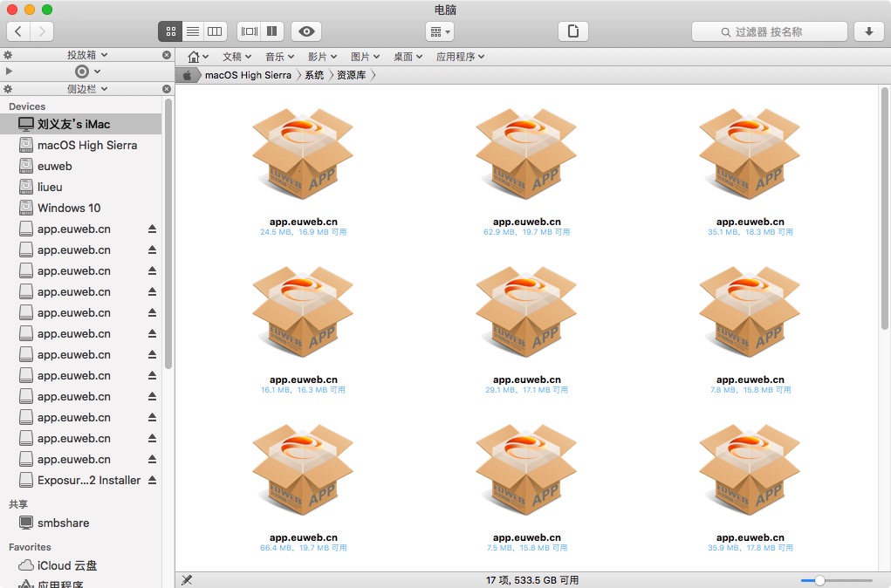Click the 刘义友's iMac computer icon
Image resolution: width=891 pixels, height=588 pixels.
(26, 124)
